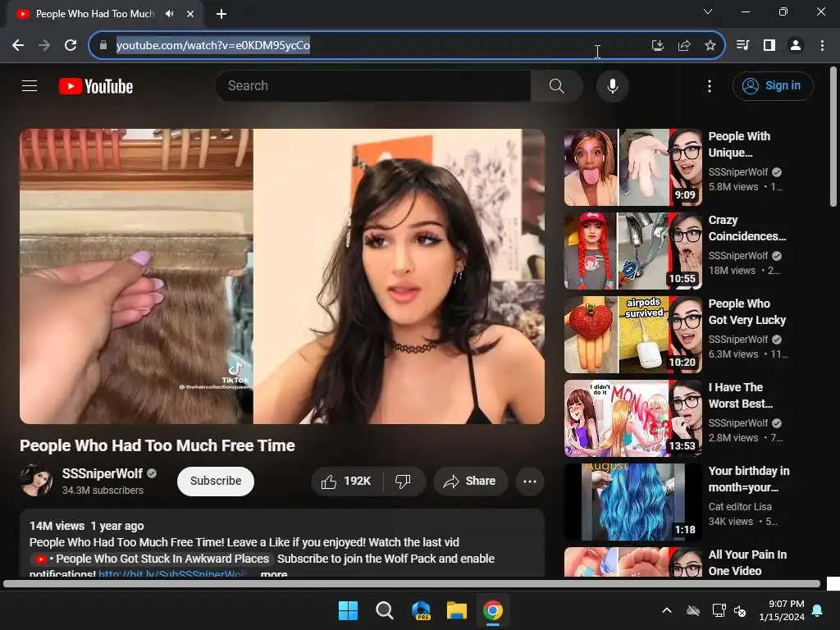The width and height of the screenshot is (840, 630).
Task: Click the main video player
Action: 282,276
